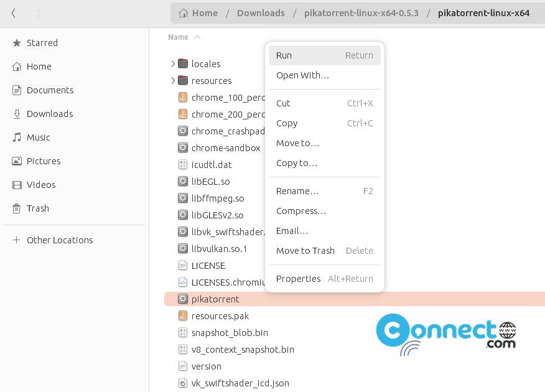Image resolution: width=545 pixels, height=392 pixels.
Task: Click the icudtl.dat binary file icon
Action: tap(183, 164)
